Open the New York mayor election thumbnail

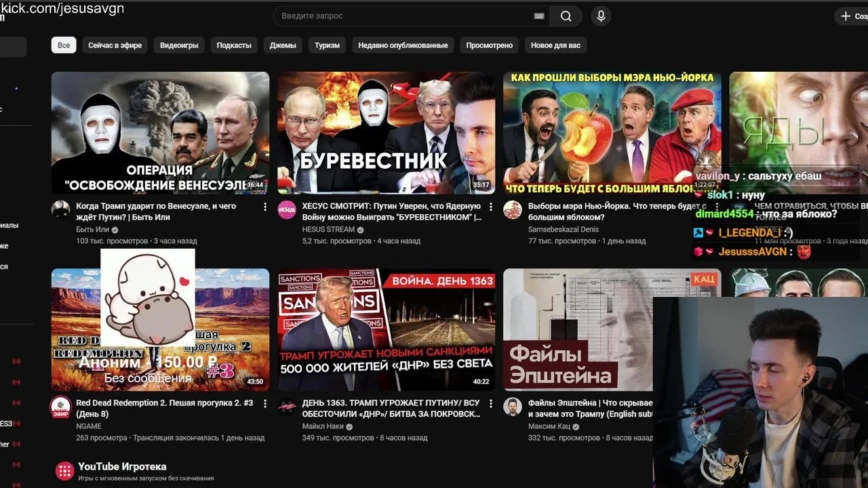click(x=612, y=133)
